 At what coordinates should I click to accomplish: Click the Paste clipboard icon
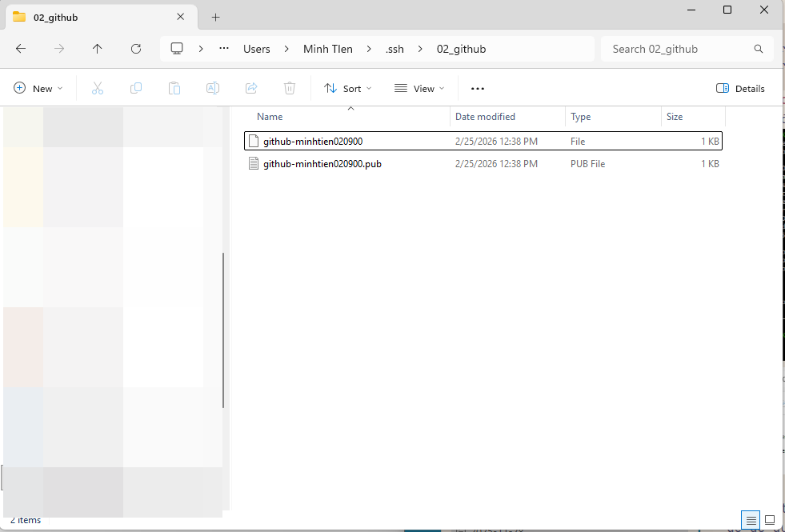pyautogui.click(x=174, y=88)
